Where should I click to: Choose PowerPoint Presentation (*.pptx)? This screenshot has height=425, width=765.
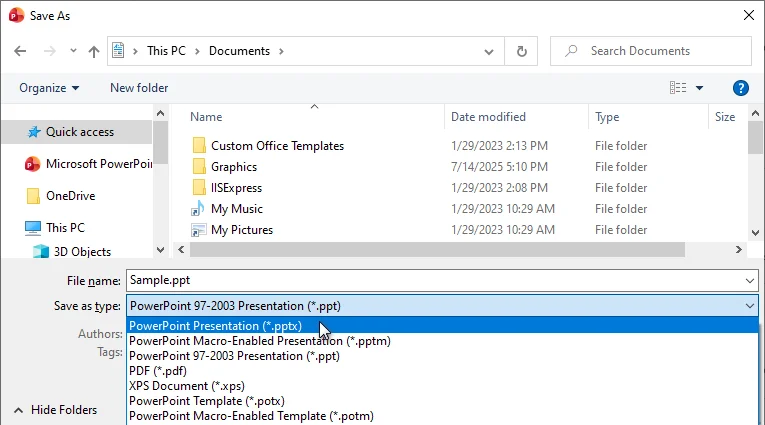(x=442, y=325)
